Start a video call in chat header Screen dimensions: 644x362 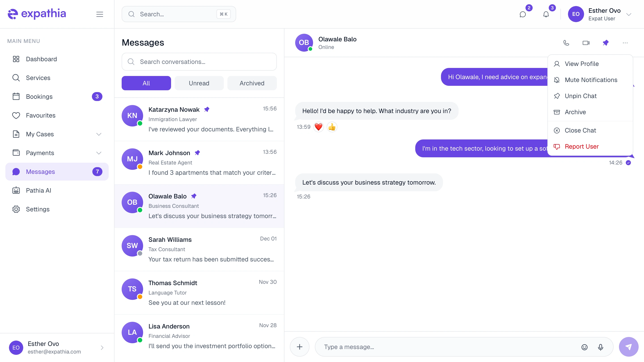coord(586,43)
